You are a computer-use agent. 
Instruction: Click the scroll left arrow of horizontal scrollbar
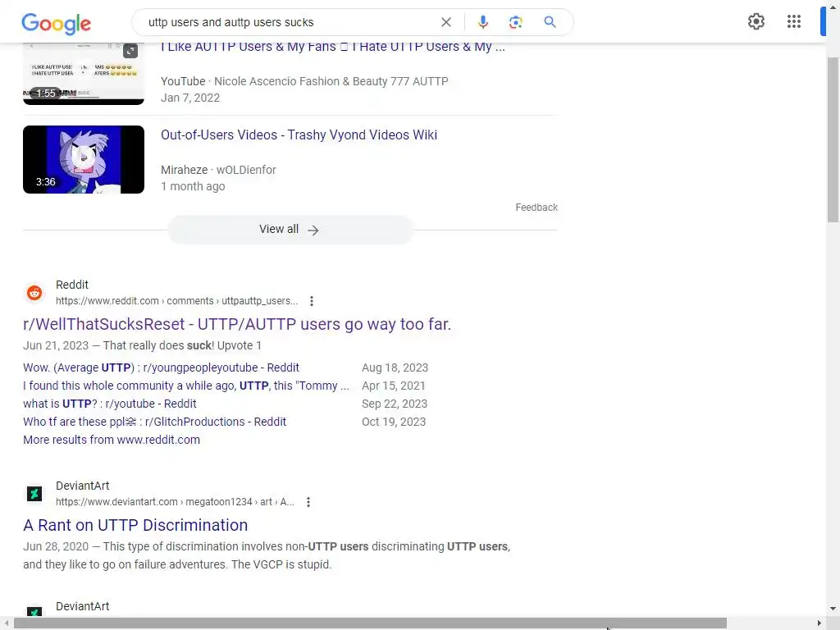click(x=6, y=623)
